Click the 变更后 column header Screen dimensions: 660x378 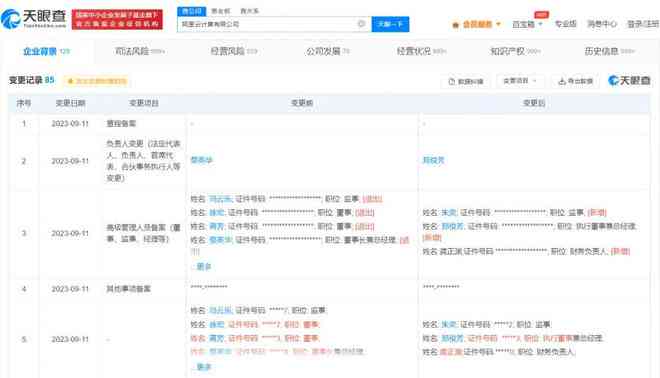pos(534,103)
